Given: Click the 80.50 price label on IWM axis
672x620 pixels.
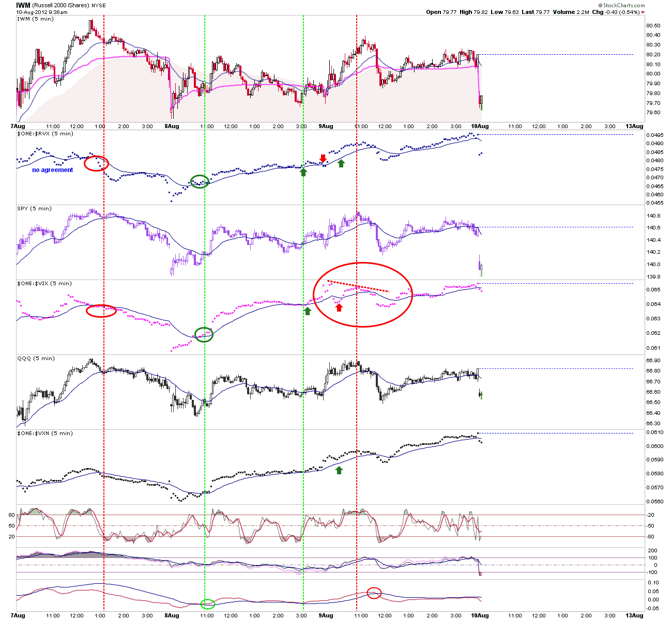Looking at the screenshot, I should tap(653, 26).
